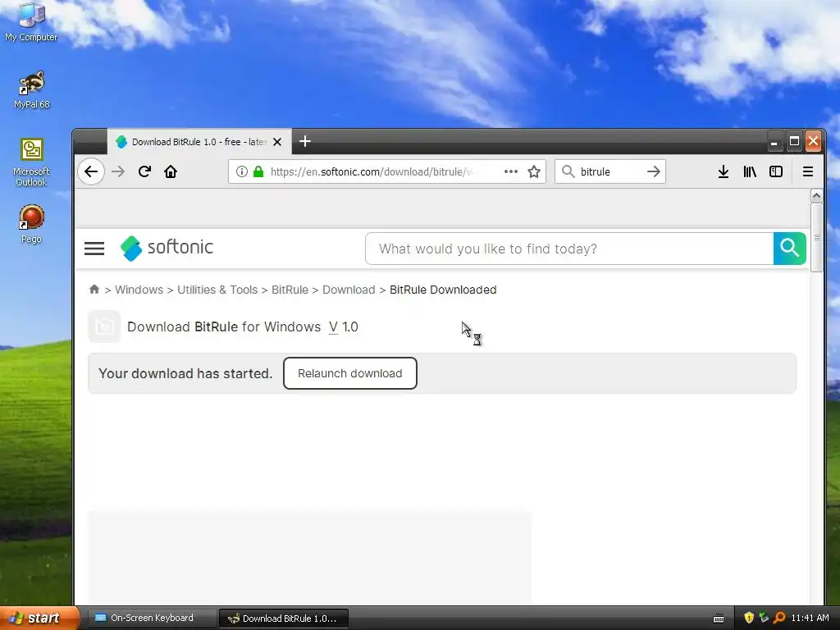Click the keyboard icon in system tray
This screenshot has width=840, height=630.
pos(719,619)
